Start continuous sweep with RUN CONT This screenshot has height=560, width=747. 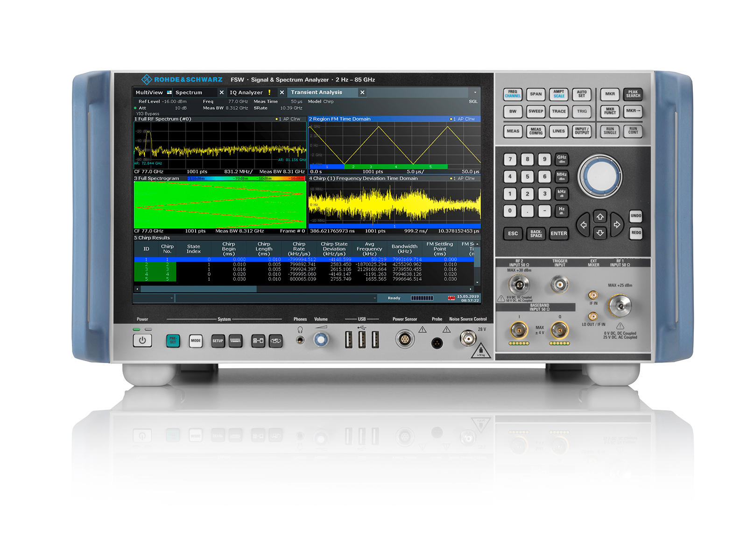(x=633, y=131)
